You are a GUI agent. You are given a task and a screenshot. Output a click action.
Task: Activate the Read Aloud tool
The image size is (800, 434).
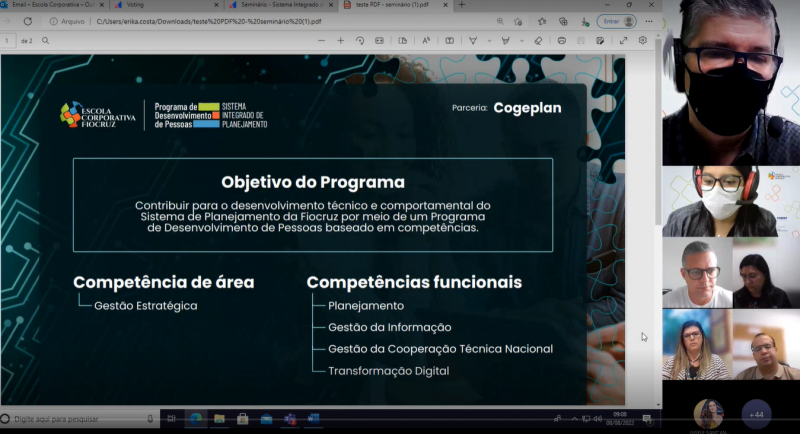[x=427, y=41]
